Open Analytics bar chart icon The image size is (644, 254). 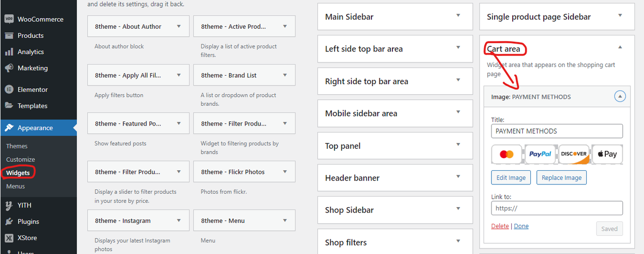[9, 52]
